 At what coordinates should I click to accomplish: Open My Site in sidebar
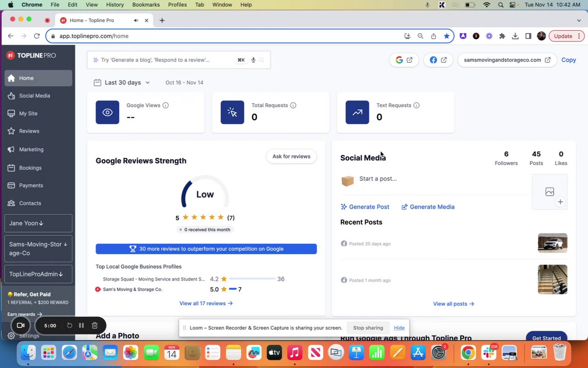click(38, 113)
